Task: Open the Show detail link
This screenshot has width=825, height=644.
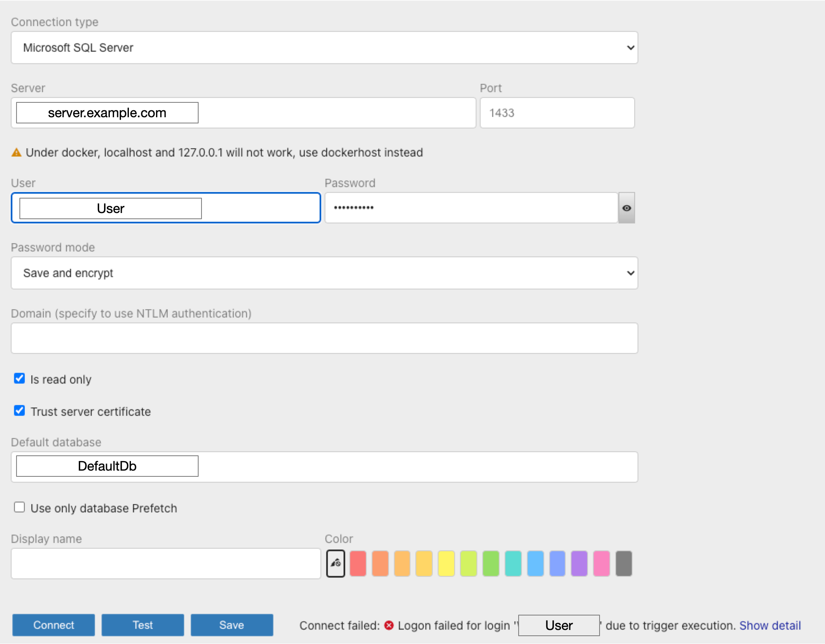Action: click(770, 625)
